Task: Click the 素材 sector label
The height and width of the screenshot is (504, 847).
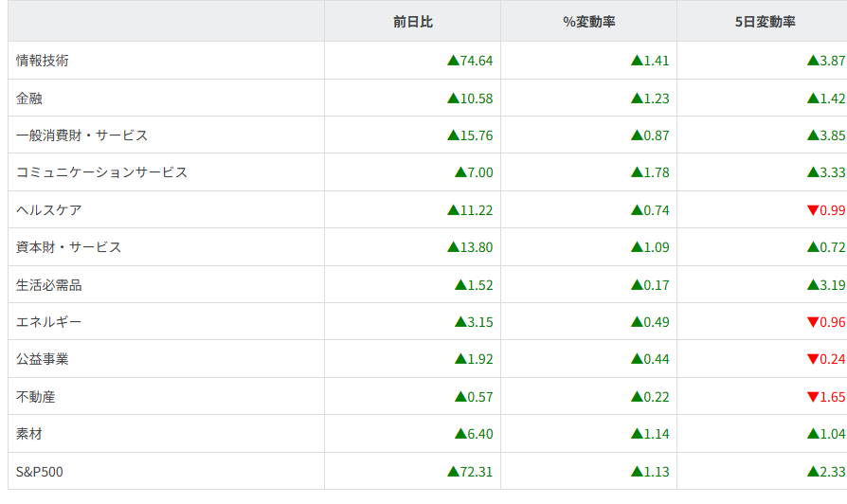Action: [x=29, y=434]
